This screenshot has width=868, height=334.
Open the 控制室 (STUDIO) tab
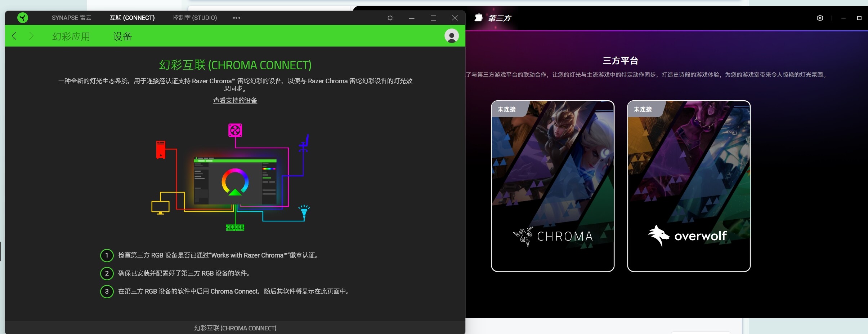tap(195, 18)
